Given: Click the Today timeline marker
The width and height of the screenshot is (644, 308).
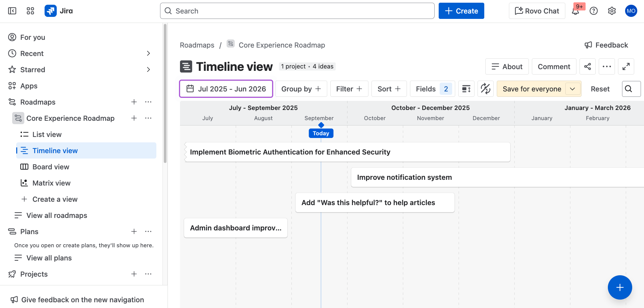Looking at the screenshot, I should coord(321,133).
